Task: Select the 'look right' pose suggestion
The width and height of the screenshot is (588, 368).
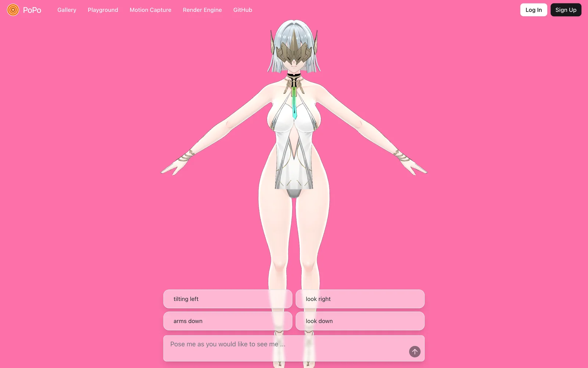Action: pyautogui.click(x=360, y=299)
